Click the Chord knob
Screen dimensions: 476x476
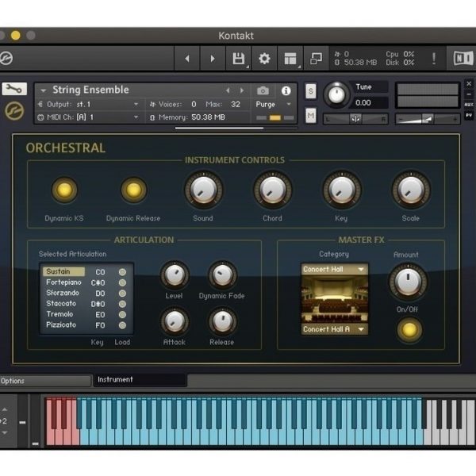(x=273, y=190)
